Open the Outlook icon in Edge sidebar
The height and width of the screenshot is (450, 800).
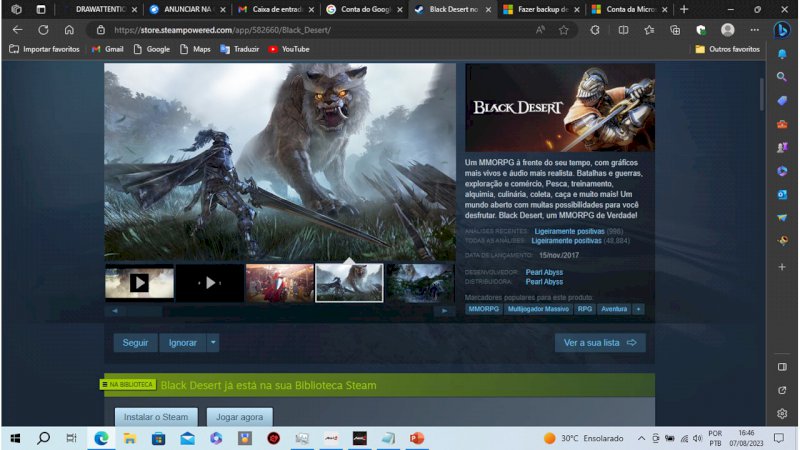point(782,194)
